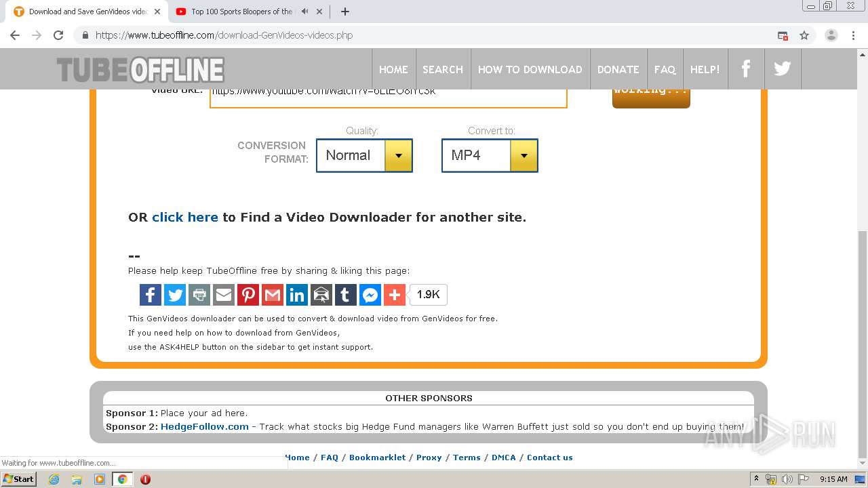Share page on Facebook via share bar
Viewport: 868px width, 488px height.
[x=151, y=295]
